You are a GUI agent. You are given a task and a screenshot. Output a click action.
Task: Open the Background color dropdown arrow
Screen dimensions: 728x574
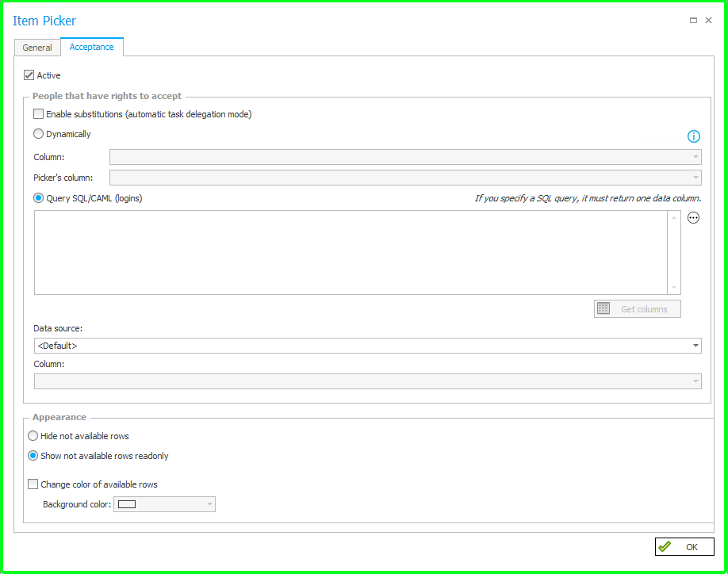[x=209, y=504]
